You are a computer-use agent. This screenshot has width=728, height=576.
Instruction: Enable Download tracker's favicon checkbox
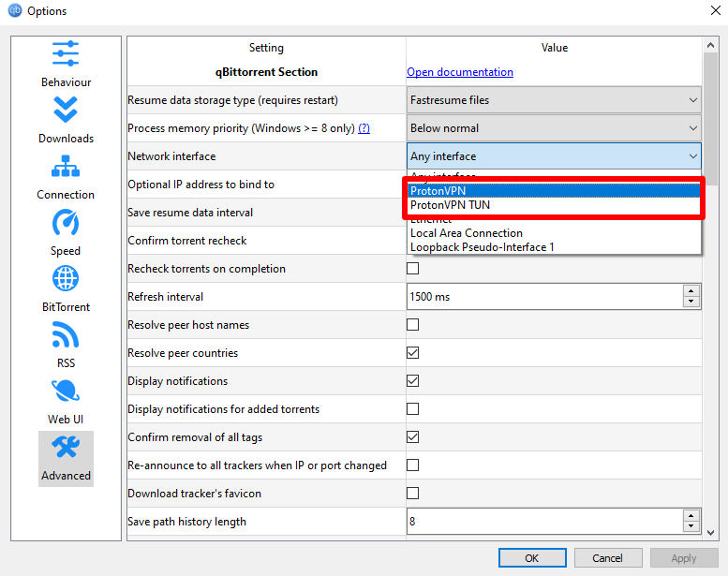click(413, 494)
